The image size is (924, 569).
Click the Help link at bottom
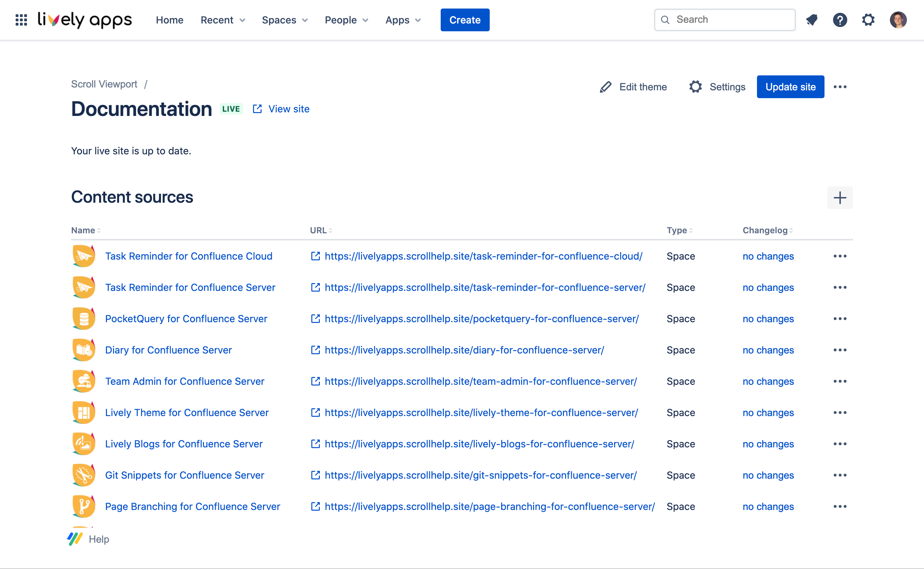[98, 539]
